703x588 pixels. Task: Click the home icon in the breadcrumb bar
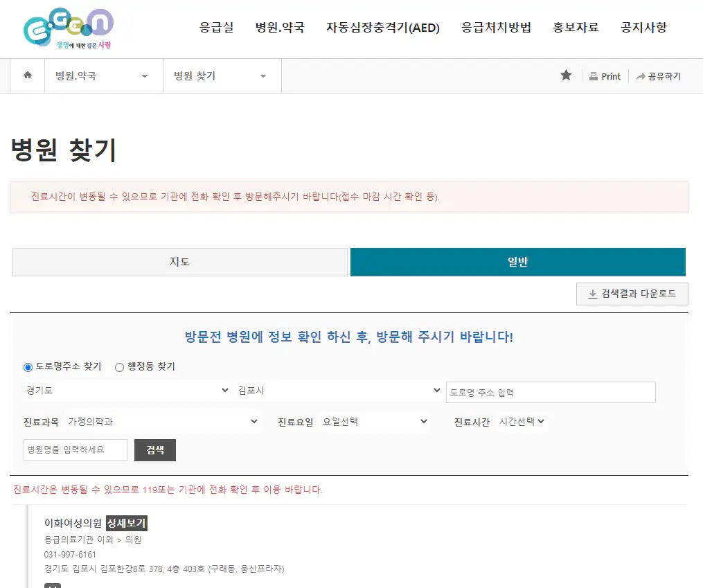[27, 75]
